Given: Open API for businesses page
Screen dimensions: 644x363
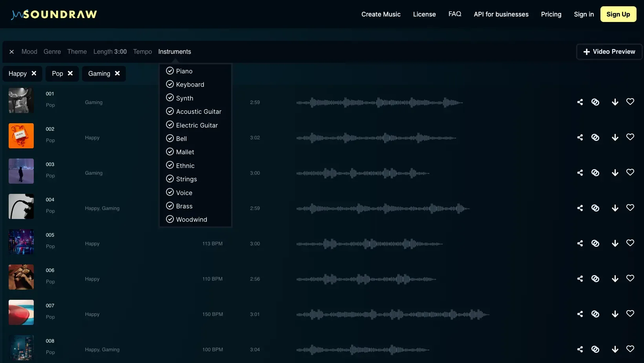Looking at the screenshot, I should point(501,14).
